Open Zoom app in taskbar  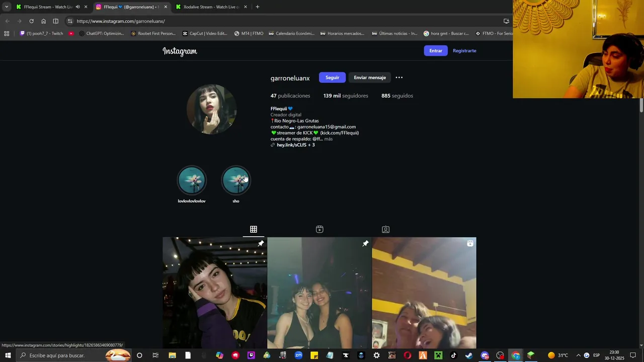pos(298,355)
